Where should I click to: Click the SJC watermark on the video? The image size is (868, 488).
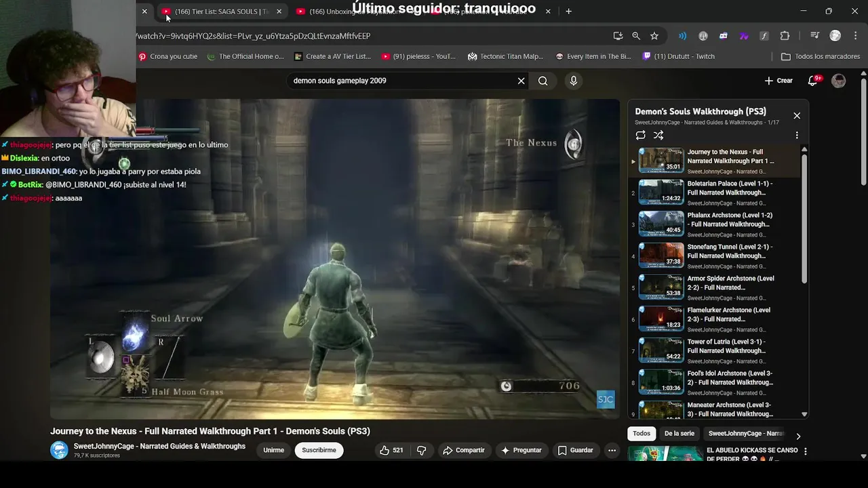(606, 399)
